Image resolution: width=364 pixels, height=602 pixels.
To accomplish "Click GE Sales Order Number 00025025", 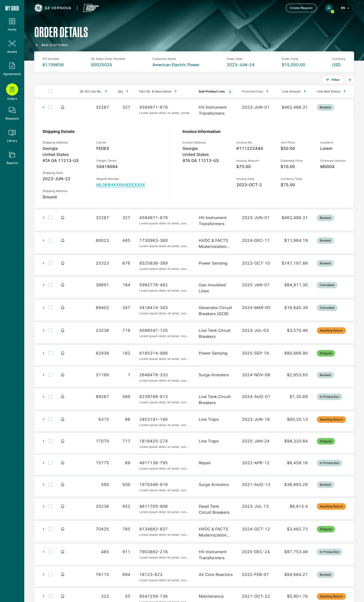I will click(101, 65).
